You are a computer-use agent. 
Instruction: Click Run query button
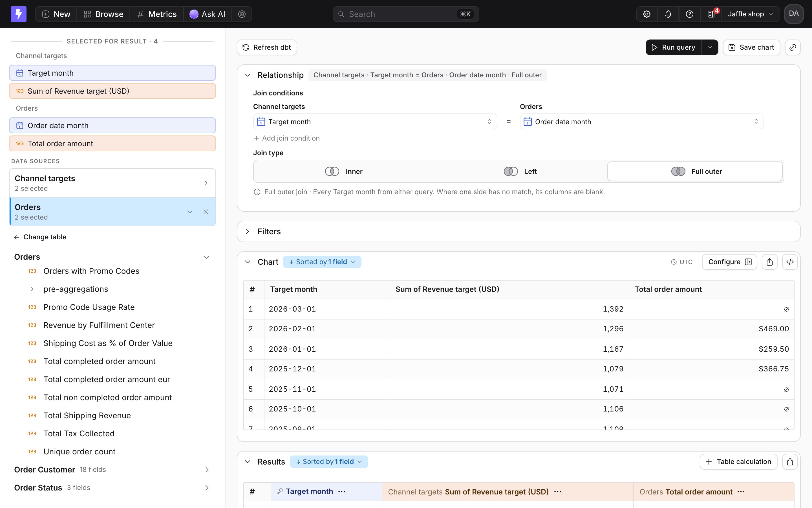click(673, 47)
